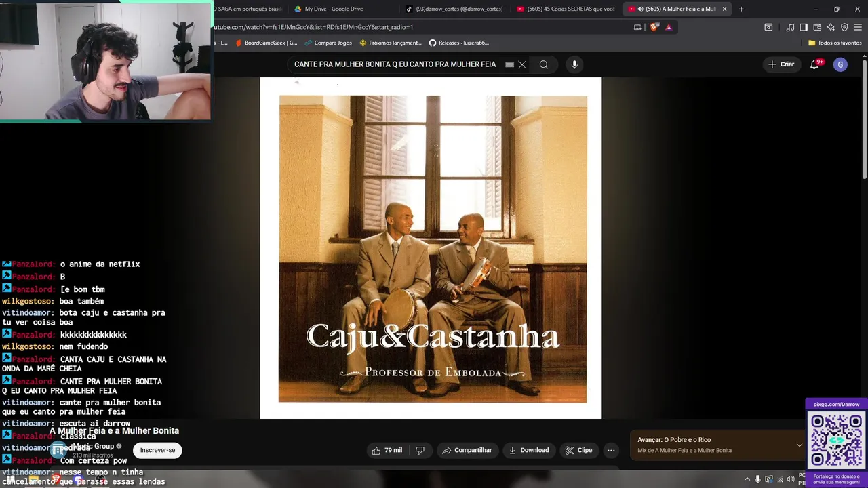This screenshot has width=868, height=488.
Task: Open the Releases - luizera66 GitHub bookmark
Action: pos(459,43)
